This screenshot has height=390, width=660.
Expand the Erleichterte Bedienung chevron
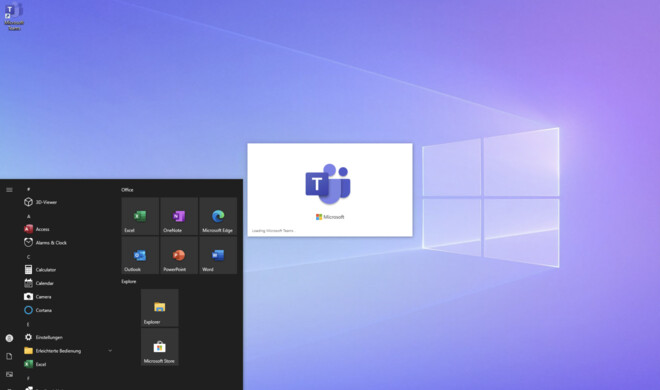click(x=110, y=350)
